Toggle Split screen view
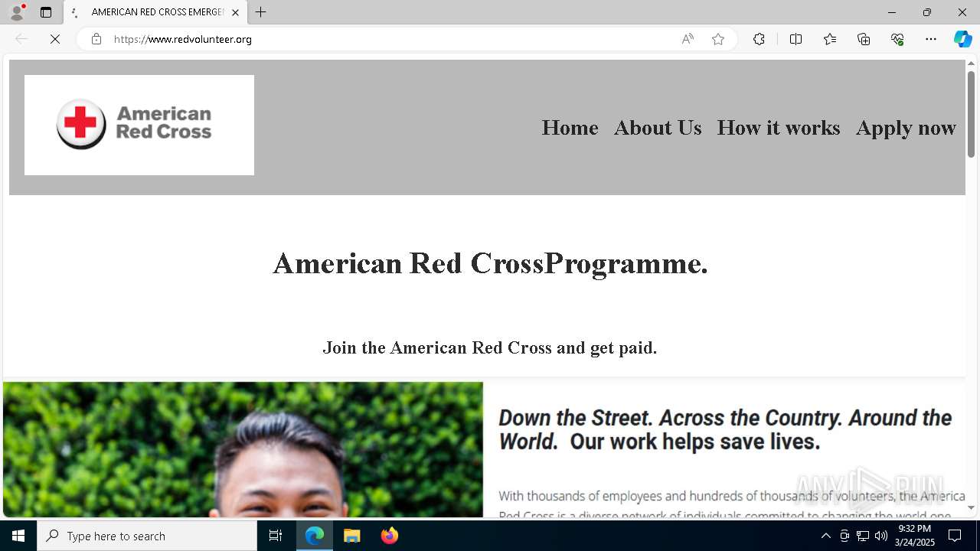The height and width of the screenshot is (551, 980). [795, 39]
